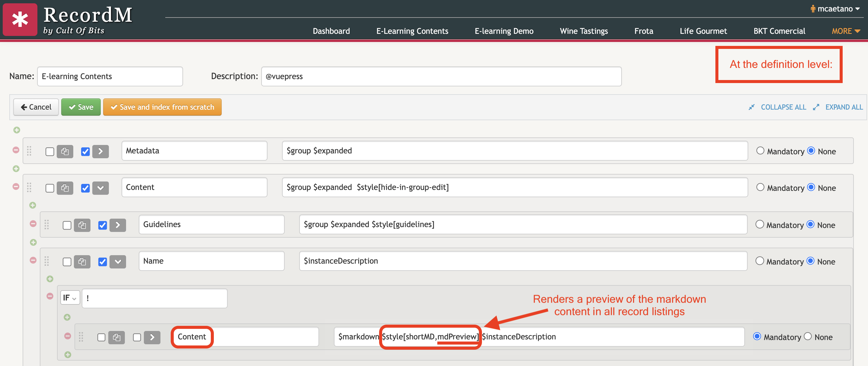This screenshot has height=366, width=868.
Task: Click the definition Name input field
Action: pyautogui.click(x=110, y=77)
